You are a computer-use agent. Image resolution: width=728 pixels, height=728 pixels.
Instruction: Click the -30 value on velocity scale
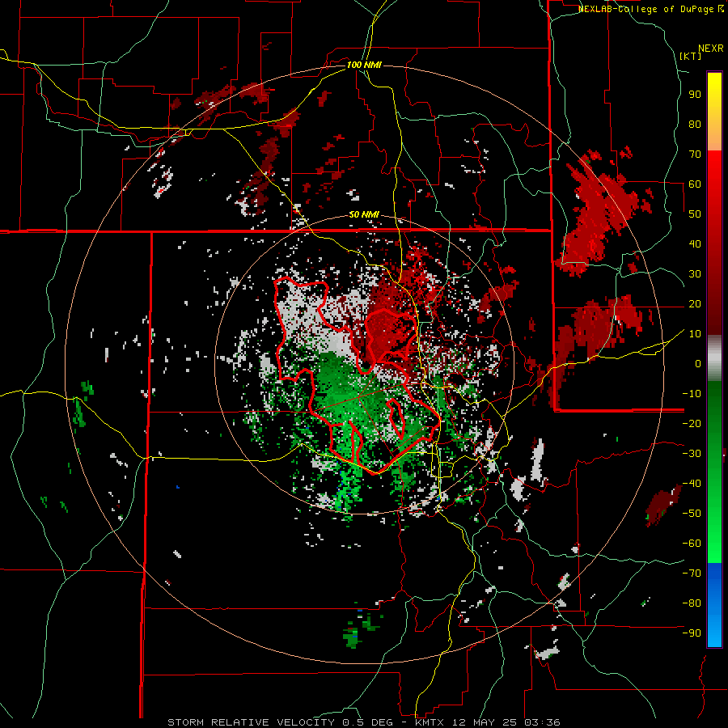pyautogui.click(x=692, y=454)
